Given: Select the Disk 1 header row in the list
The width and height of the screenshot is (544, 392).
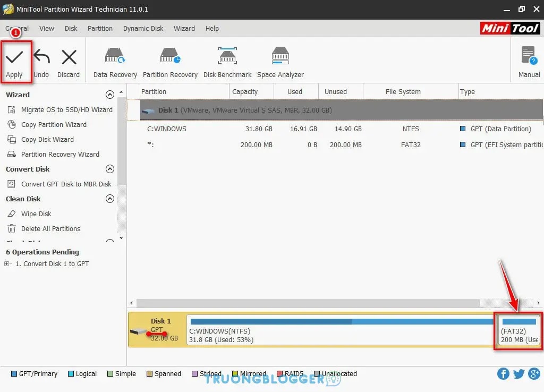Looking at the screenshot, I should 342,110.
